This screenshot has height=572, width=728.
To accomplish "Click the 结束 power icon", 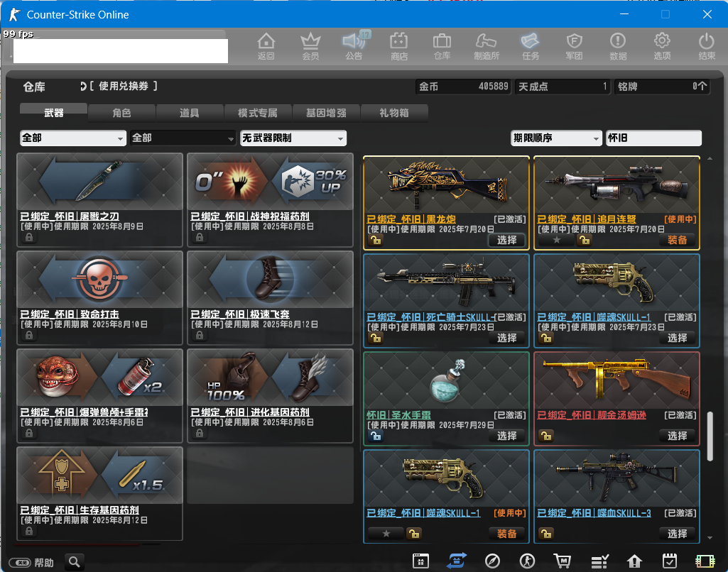I will [x=706, y=46].
